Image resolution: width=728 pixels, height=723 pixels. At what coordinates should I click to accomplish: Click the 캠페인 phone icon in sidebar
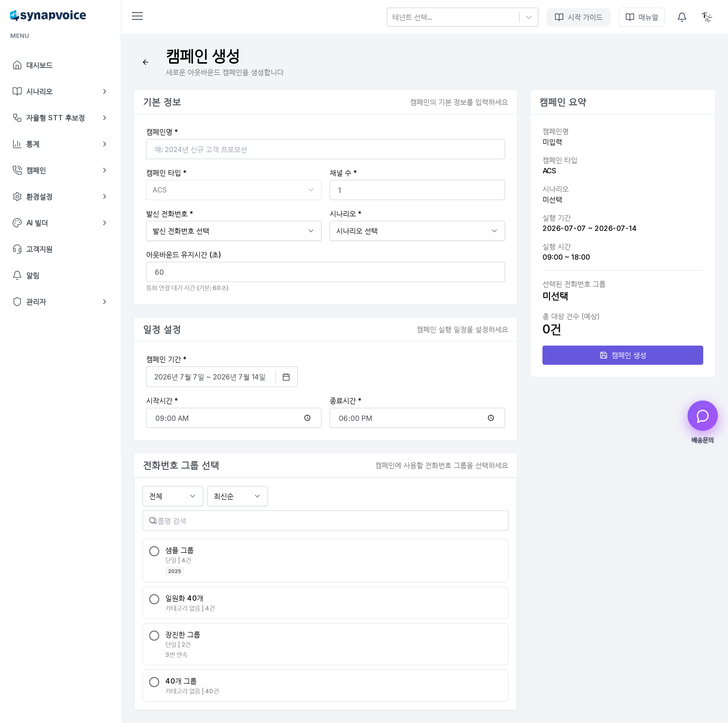(x=17, y=170)
